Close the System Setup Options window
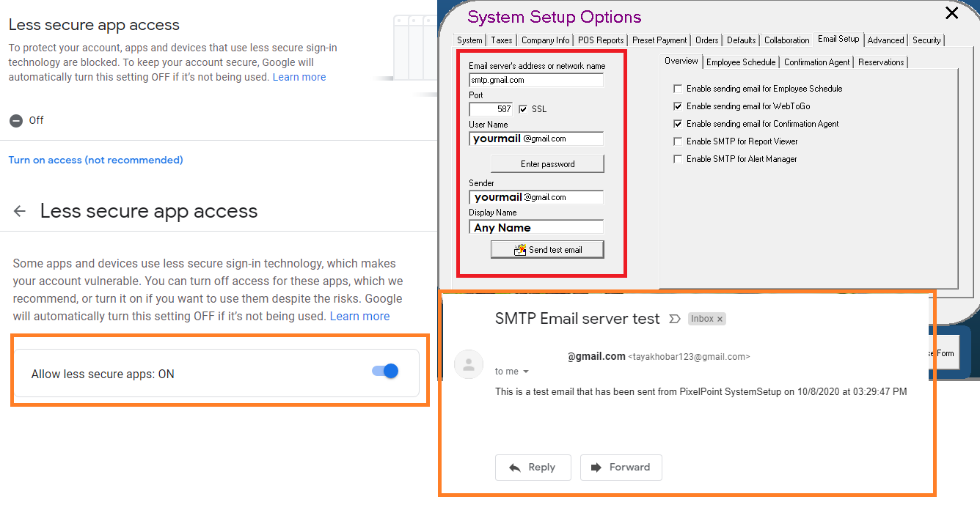Screen dimensions: 980x513 [x=951, y=13]
